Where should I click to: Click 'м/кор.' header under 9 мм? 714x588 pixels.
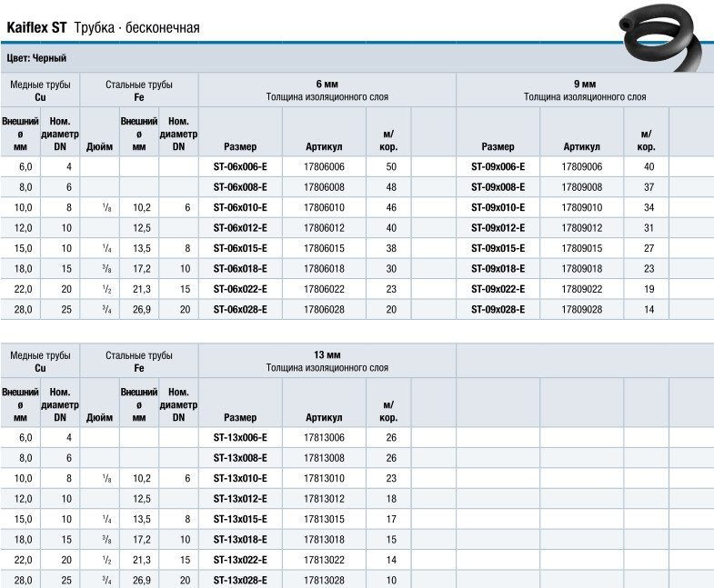[x=646, y=141]
